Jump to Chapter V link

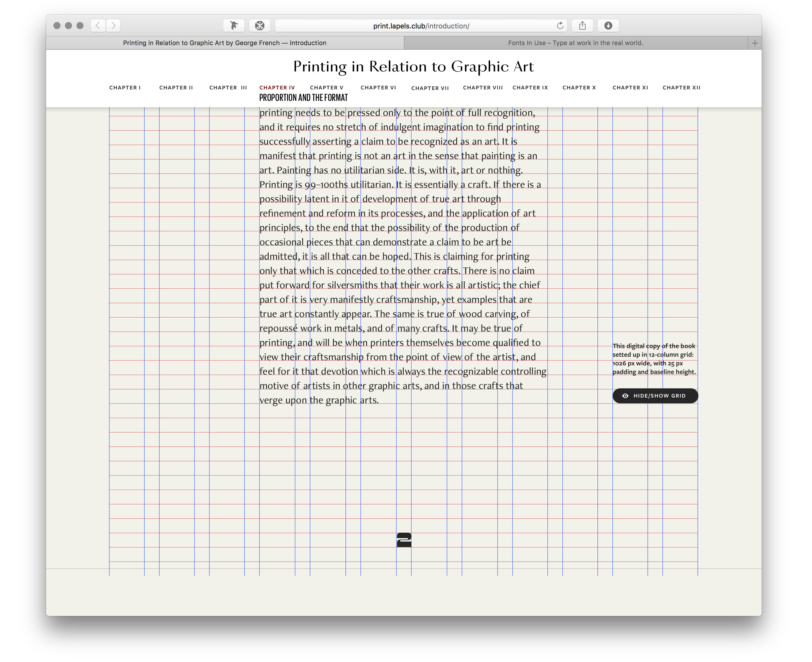click(x=327, y=88)
